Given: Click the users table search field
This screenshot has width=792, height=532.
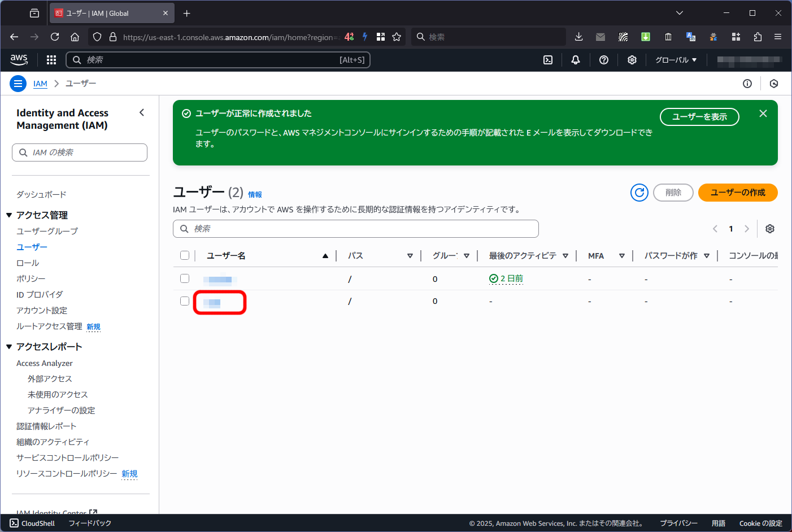Looking at the screenshot, I should coord(356,229).
